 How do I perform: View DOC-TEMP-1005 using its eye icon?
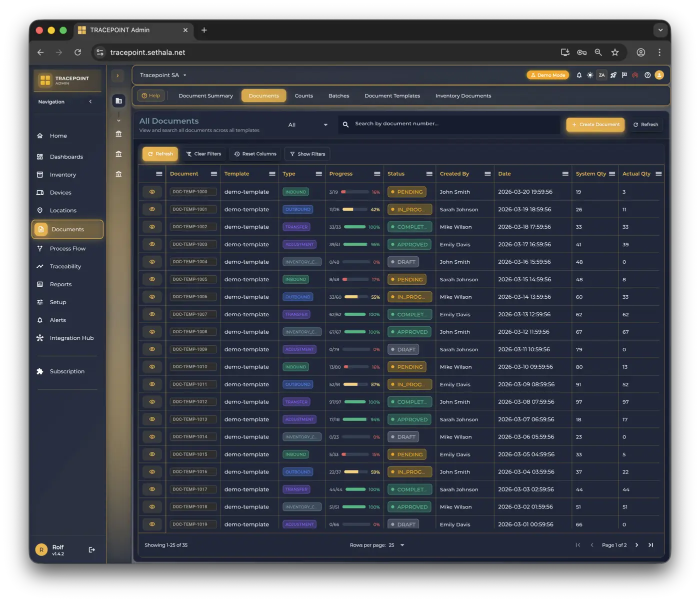[x=152, y=279]
